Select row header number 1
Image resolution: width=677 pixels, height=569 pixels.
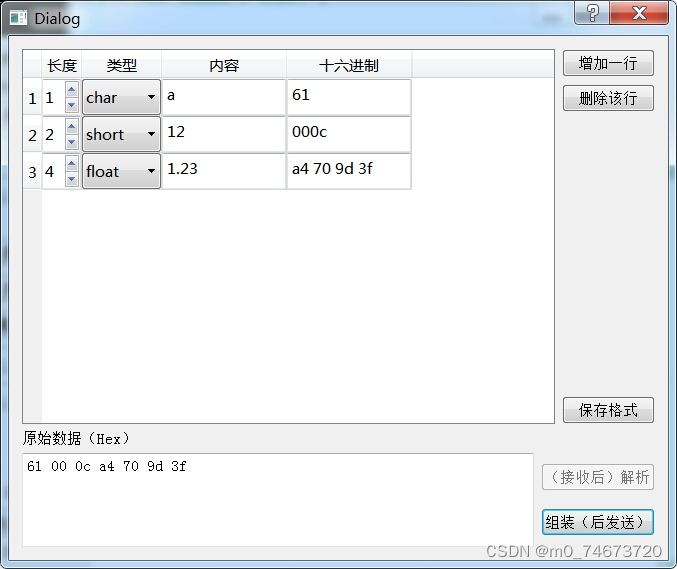pos(32,98)
